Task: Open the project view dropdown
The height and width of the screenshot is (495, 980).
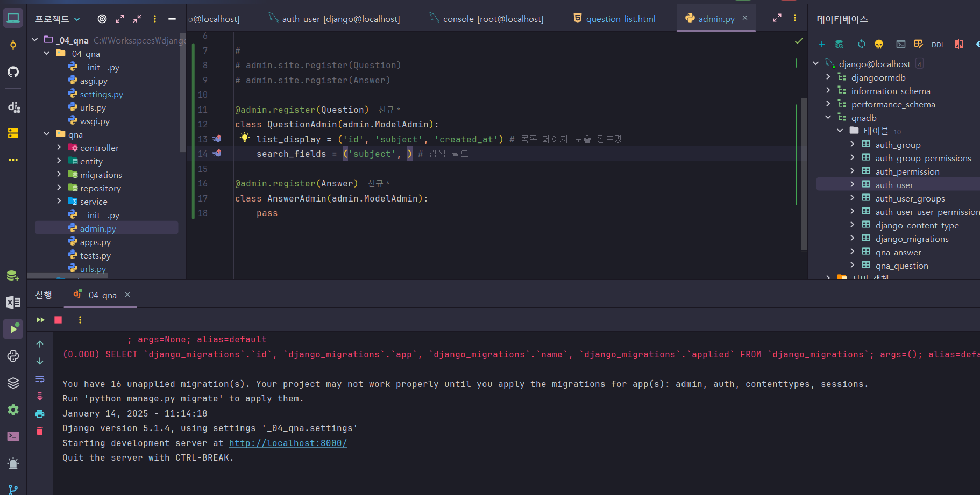Action: [x=58, y=19]
